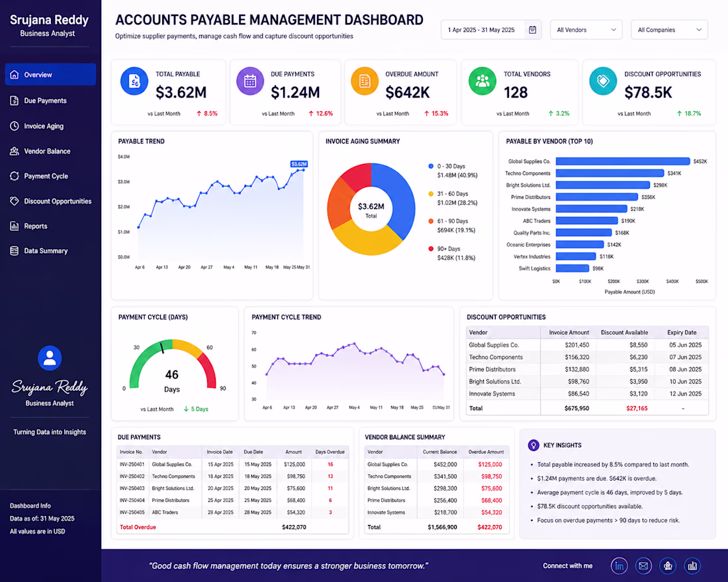This screenshot has width=728, height=582.
Task: Click the 90+ Days red legend dot
Action: point(431,248)
